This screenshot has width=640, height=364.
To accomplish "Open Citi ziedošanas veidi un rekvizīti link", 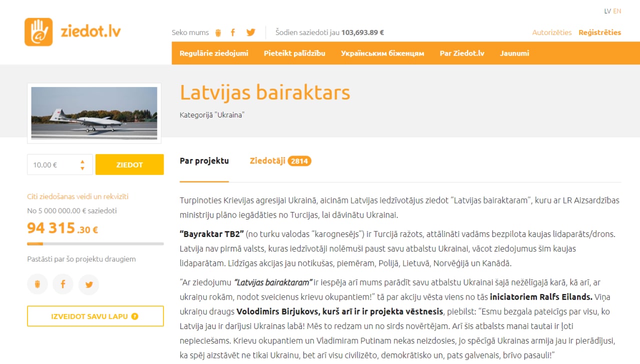I will [77, 196].
